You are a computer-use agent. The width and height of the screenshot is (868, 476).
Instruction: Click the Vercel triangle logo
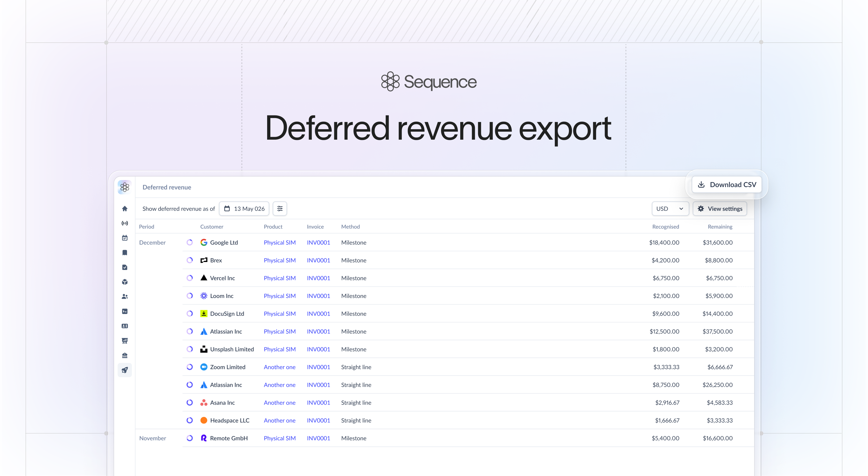tap(204, 278)
